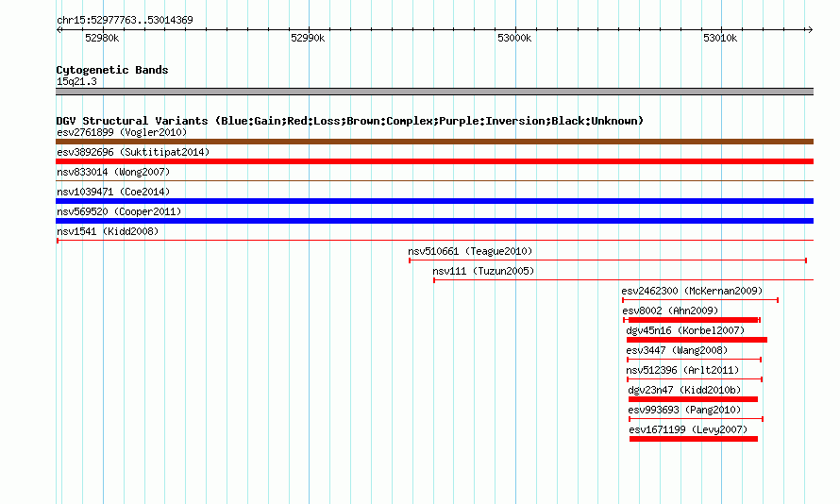The height and width of the screenshot is (504, 840).
Task: Select the nsv510661 thin red span line
Action: pyautogui.click(x=608, y=260)
